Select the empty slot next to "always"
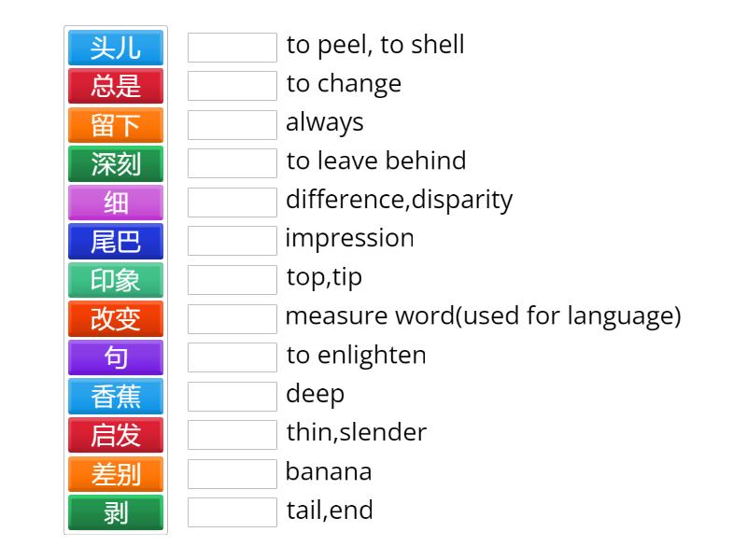747x560 pixels. (233, 125)
